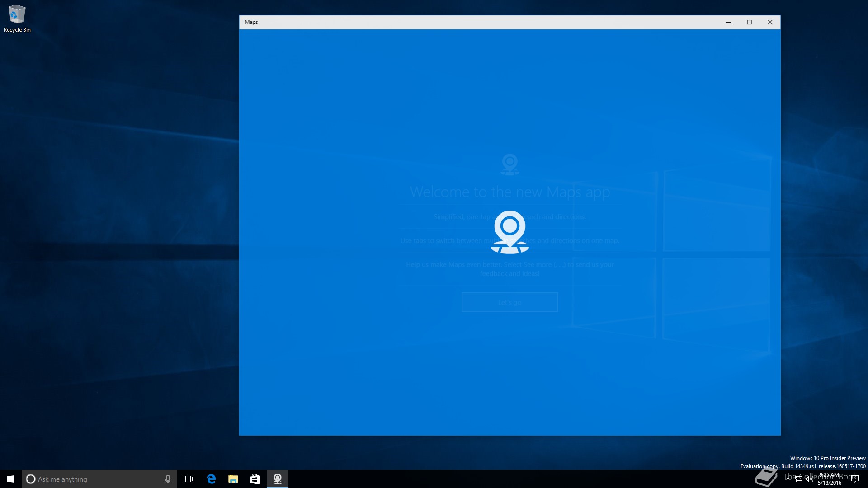
Task: Maximize the Maps window
Action: tap(749, 22)
